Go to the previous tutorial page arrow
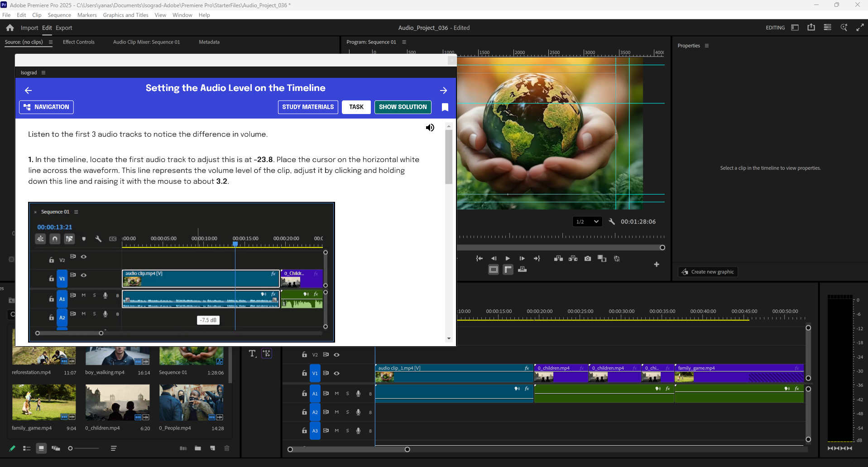This screenshot has width=868, height=467. [28, 91]
